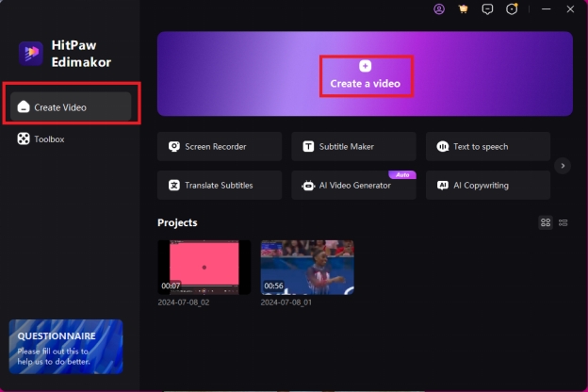Image resolution: width=588 pixels, height=392 pixels.
Task: Open the feedback message icon
Action: coord(487,9)
